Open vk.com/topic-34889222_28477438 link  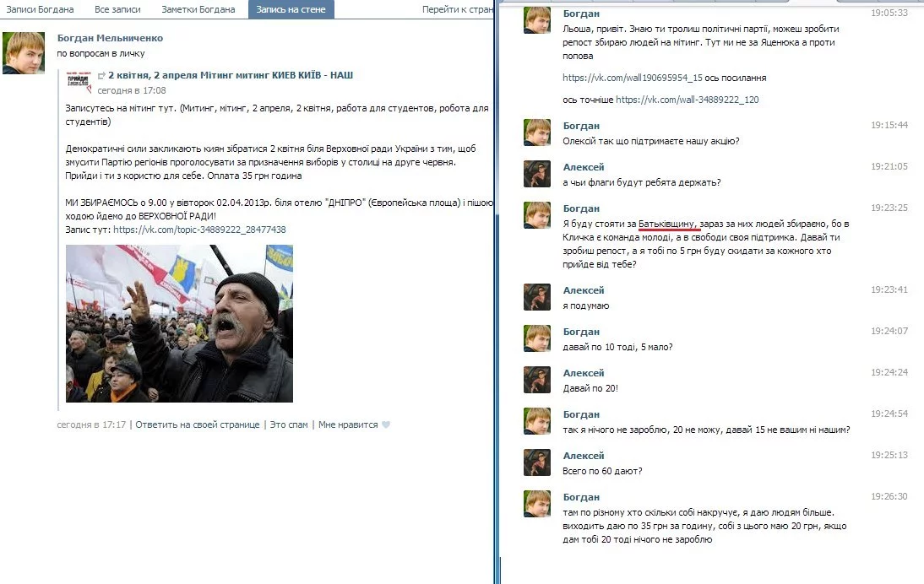(x=199, y=230)
